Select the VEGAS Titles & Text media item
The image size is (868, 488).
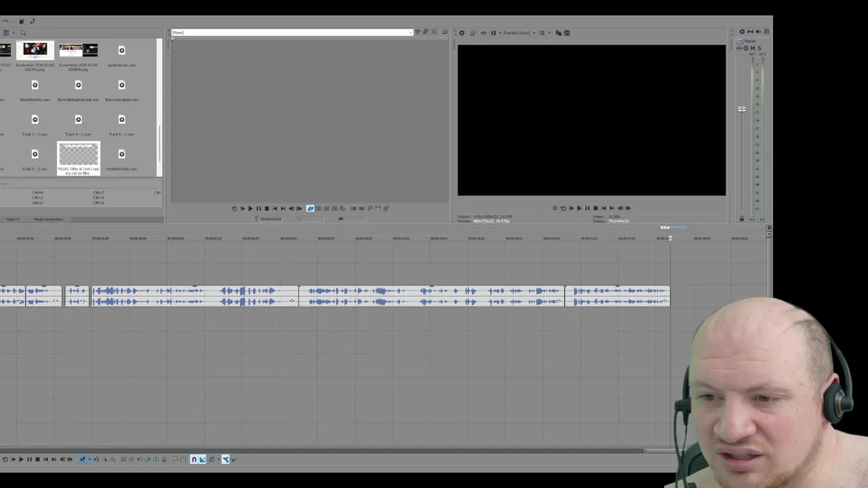pyautogui.click(x=79, y=159)
